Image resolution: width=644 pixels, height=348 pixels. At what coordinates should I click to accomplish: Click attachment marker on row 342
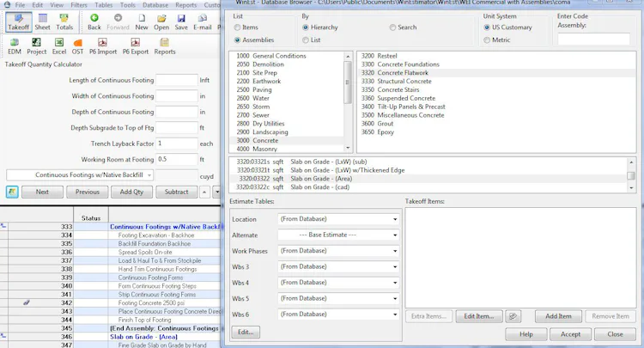pos(27,302)
